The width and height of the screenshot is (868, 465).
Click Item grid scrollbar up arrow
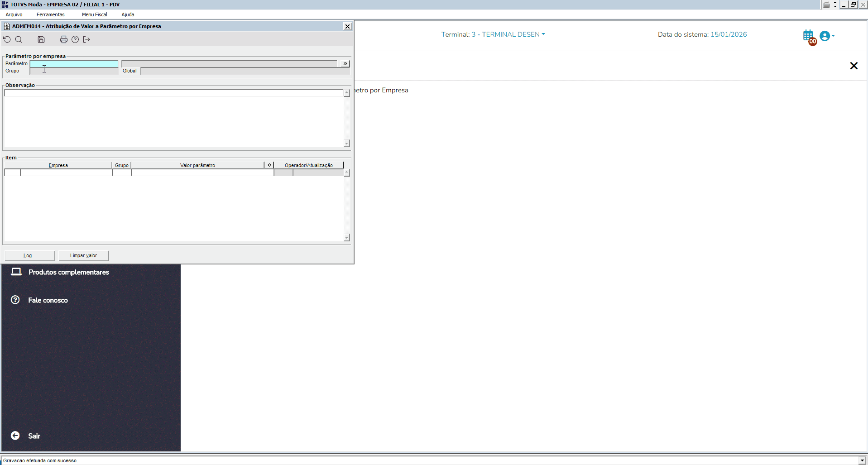coord(347,173)
